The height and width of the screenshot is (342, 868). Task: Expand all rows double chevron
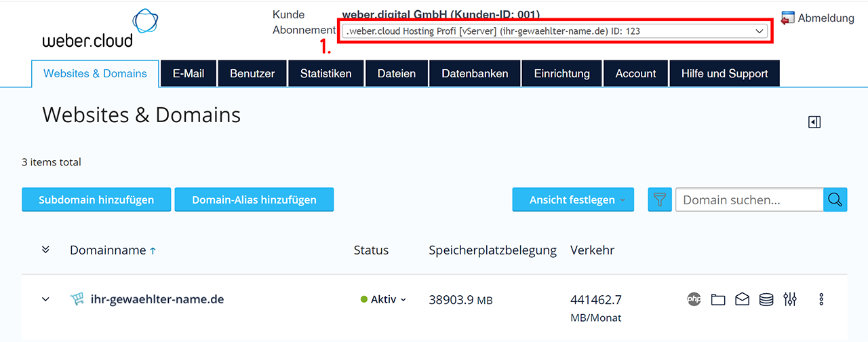45,250
